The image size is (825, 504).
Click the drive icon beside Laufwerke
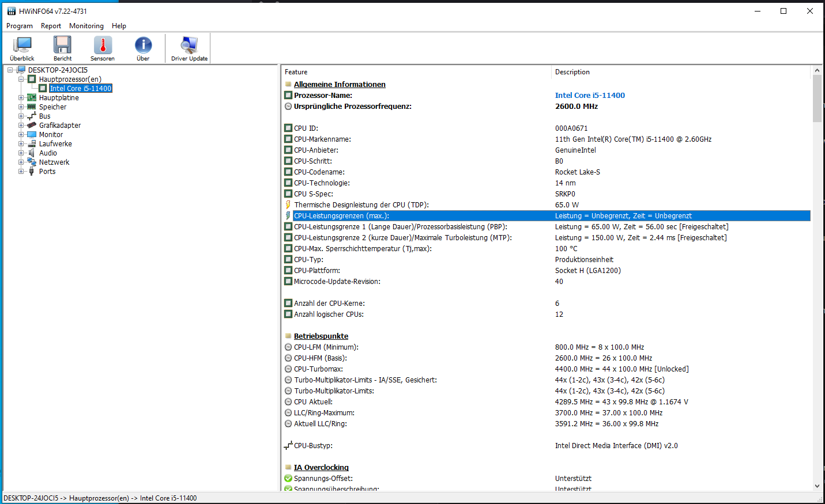(32, 143)
